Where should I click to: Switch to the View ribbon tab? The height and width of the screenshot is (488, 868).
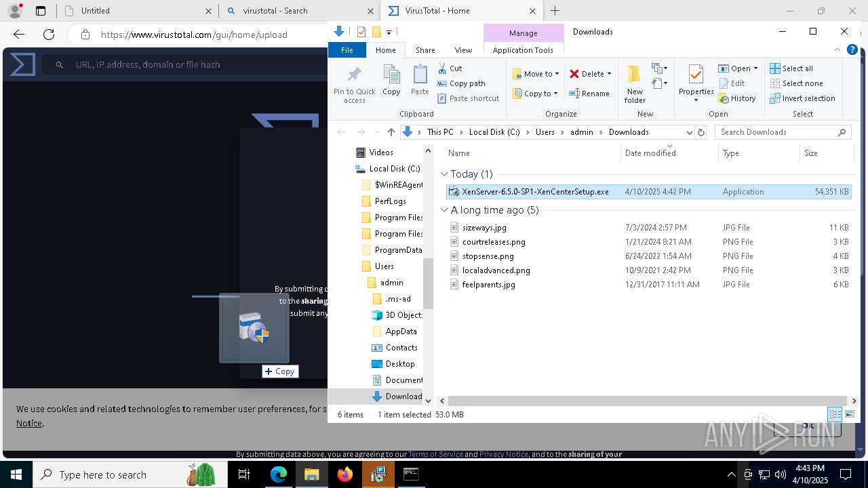point(463,50)
